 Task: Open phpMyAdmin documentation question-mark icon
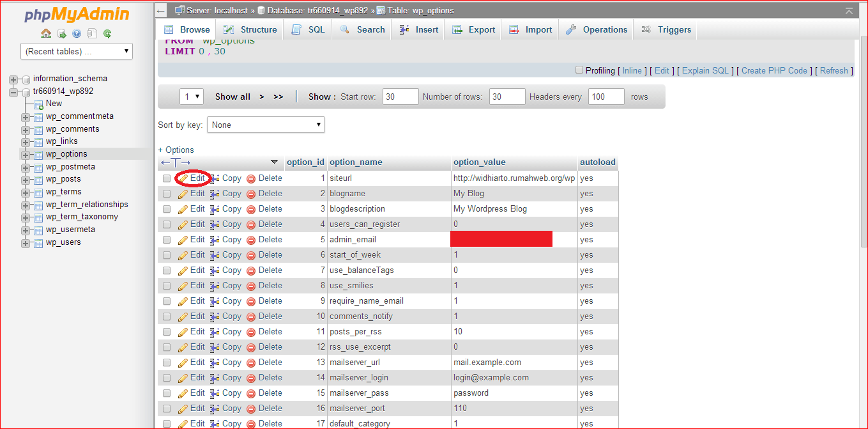click(x=77, y=34)
